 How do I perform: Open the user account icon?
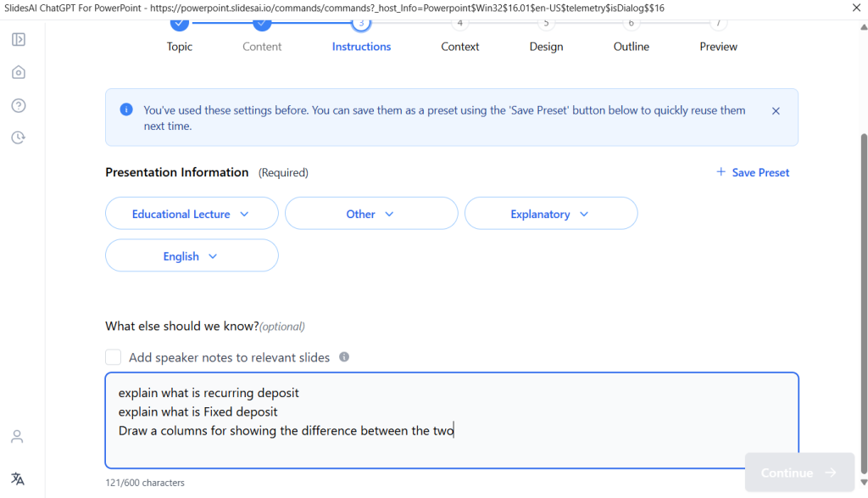[x=17, y=436]
